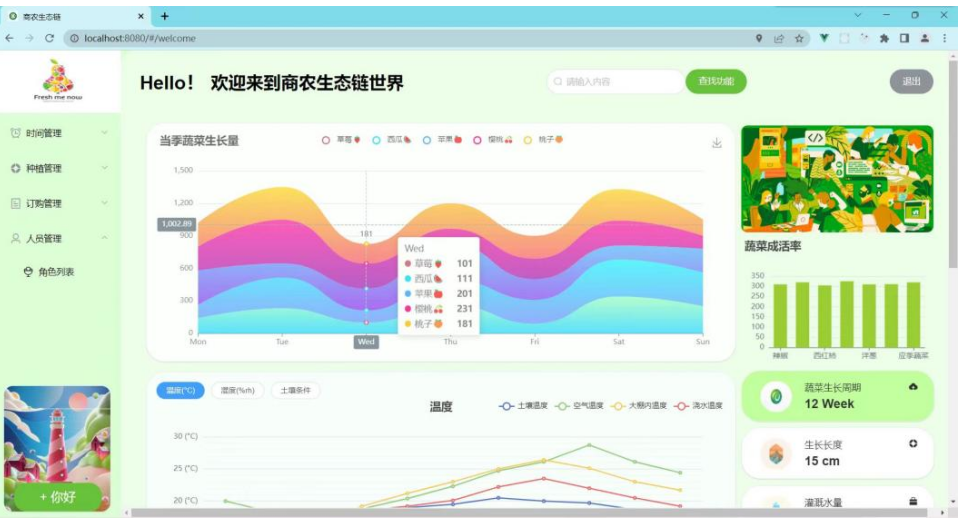
Task: Toggle 桃子 series in chart legend
Action: (543, 140)
